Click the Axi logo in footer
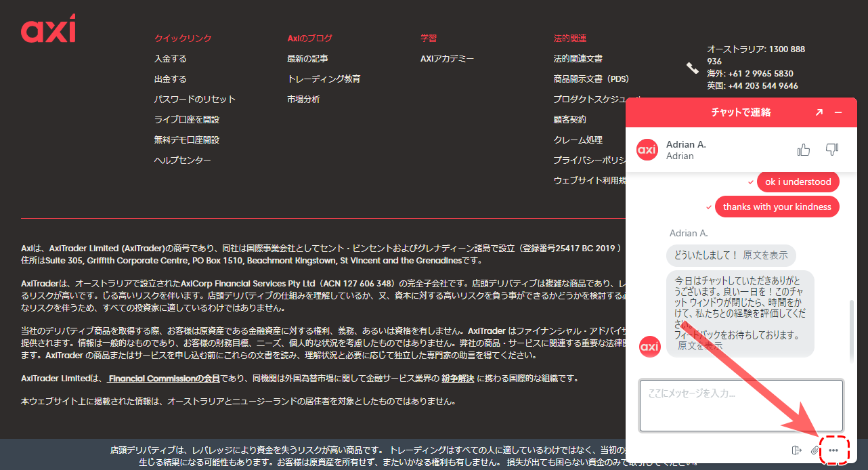This screenshot has height=470, width=868. tap(48, 29)
